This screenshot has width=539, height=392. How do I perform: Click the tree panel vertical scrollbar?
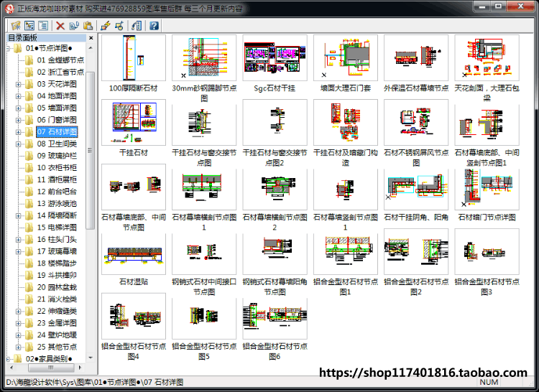coord(91,202)
